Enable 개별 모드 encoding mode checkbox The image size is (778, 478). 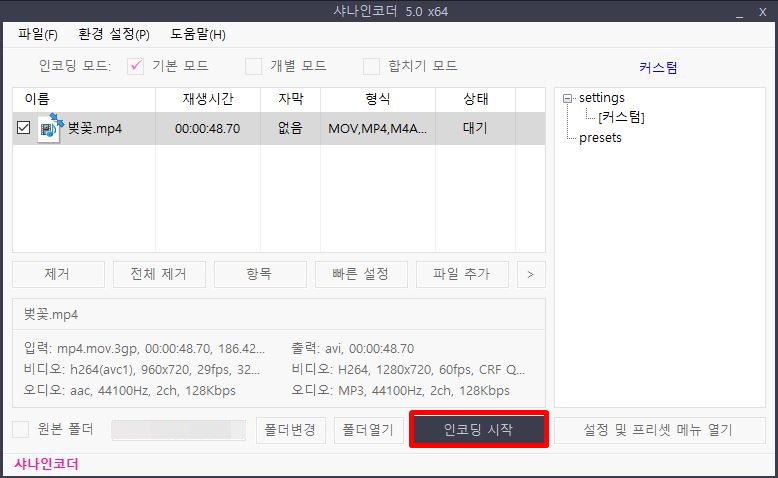(x=254, y=66)
